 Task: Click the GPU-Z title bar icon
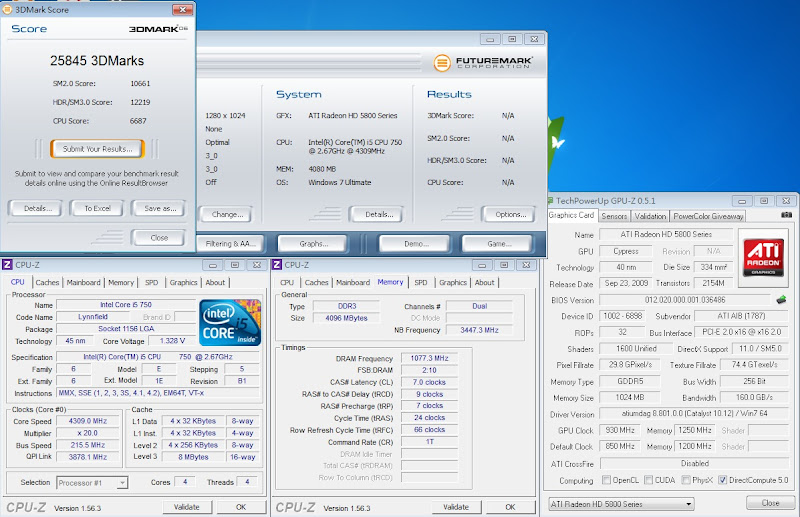coord(551,201)
